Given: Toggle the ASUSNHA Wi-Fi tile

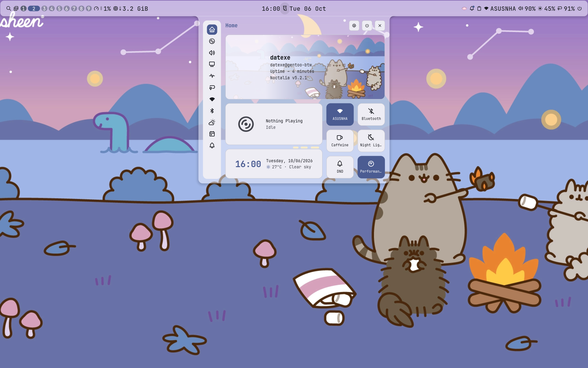Looking at the screenshot, I should (340, 114).
